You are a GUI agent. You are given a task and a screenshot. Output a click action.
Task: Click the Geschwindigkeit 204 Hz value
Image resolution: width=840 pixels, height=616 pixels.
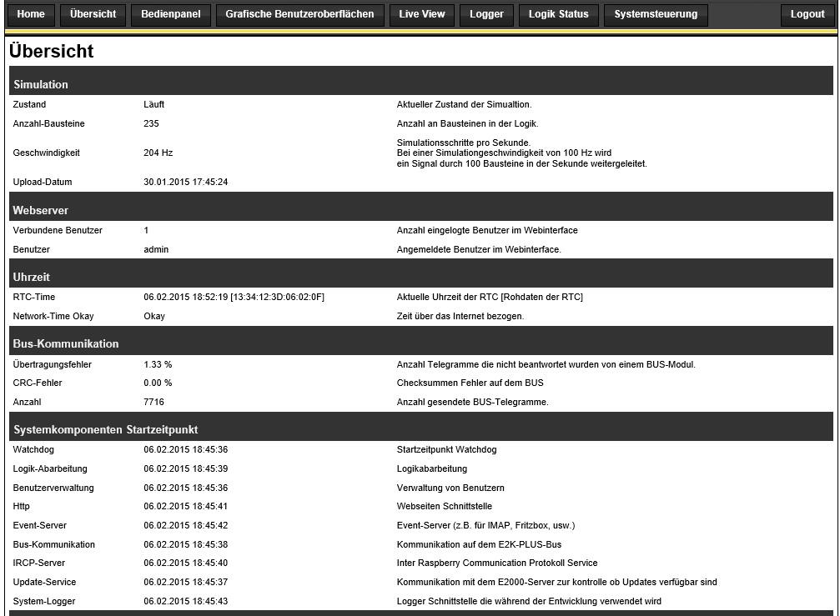[158, 153]
